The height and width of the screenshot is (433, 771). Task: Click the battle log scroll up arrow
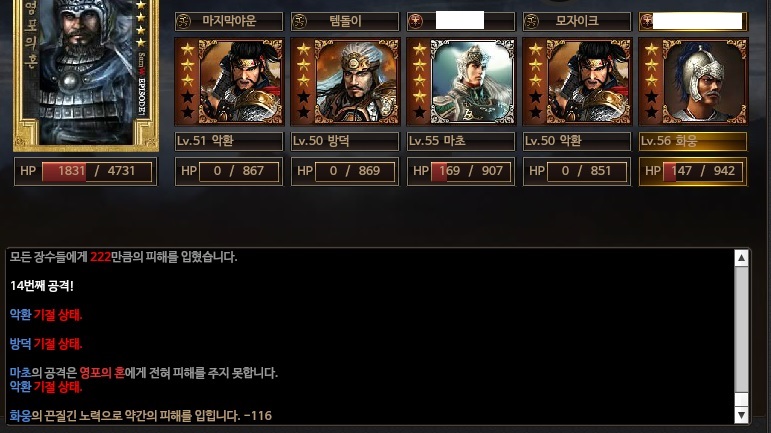click(x=741, y=258)
